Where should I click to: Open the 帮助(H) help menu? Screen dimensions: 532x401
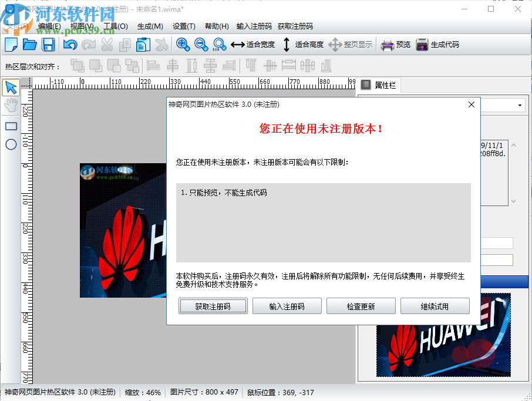pos(216,26)
